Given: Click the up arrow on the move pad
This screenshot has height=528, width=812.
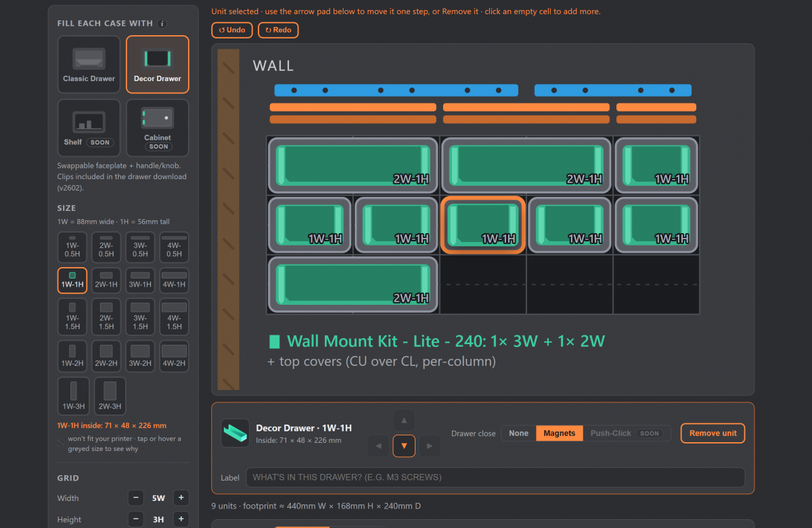Looking at the screenshot, I should pos(404,421).
